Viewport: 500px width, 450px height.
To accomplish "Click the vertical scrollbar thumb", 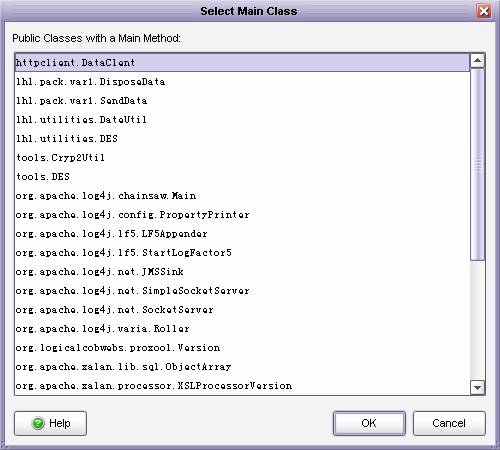I will point(477,164).
